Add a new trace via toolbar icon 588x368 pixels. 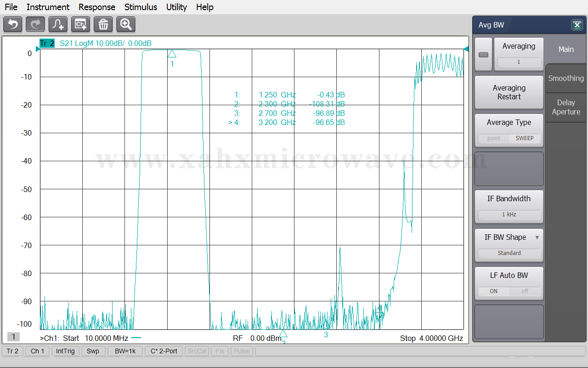coord(58,24)
